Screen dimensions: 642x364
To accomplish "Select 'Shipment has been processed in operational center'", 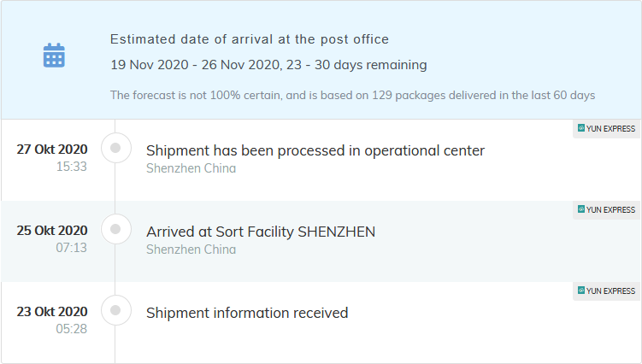I will [x=315, y=150].
